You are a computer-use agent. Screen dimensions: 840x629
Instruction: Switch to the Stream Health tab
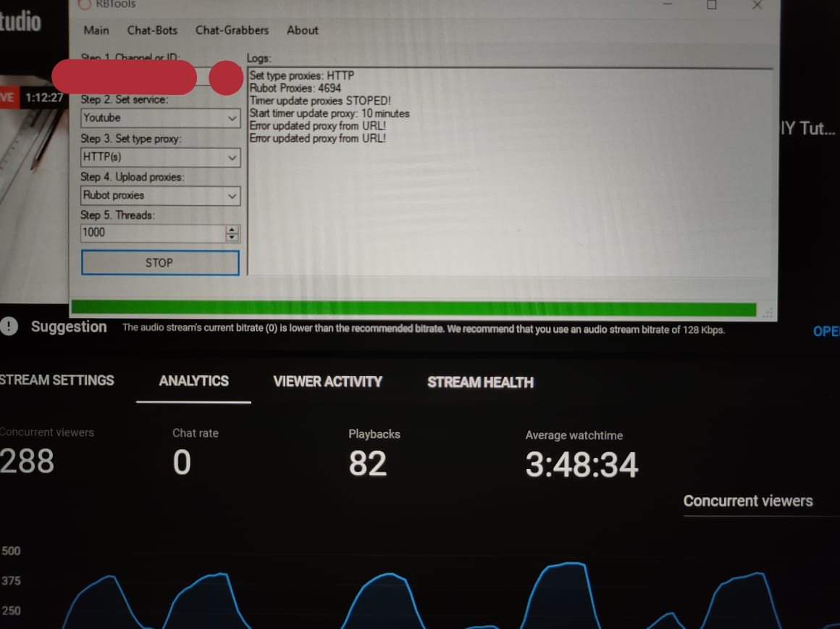pos(480,383)
